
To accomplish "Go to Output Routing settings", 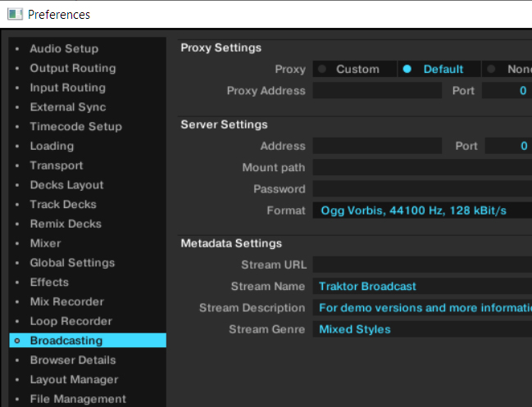I will tap(73, 69).
